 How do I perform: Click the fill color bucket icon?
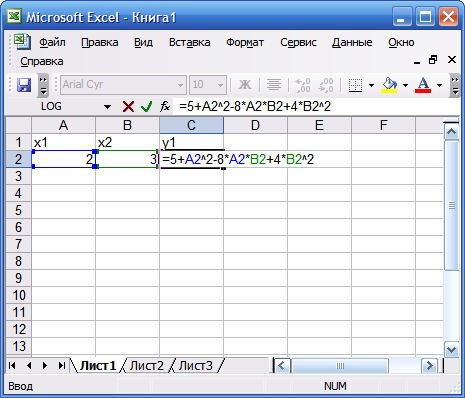tap(389, 85)
